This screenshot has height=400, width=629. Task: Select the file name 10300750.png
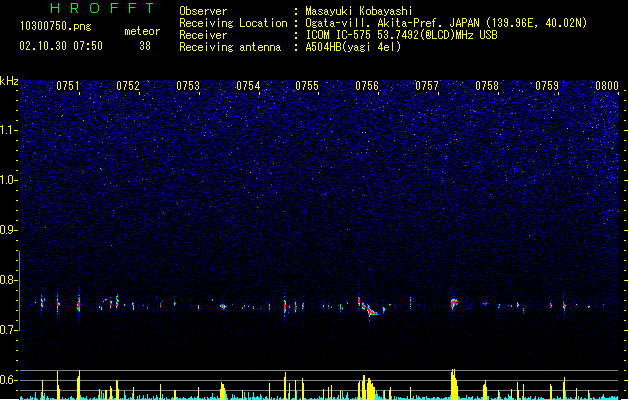click(x=56, y=26)
